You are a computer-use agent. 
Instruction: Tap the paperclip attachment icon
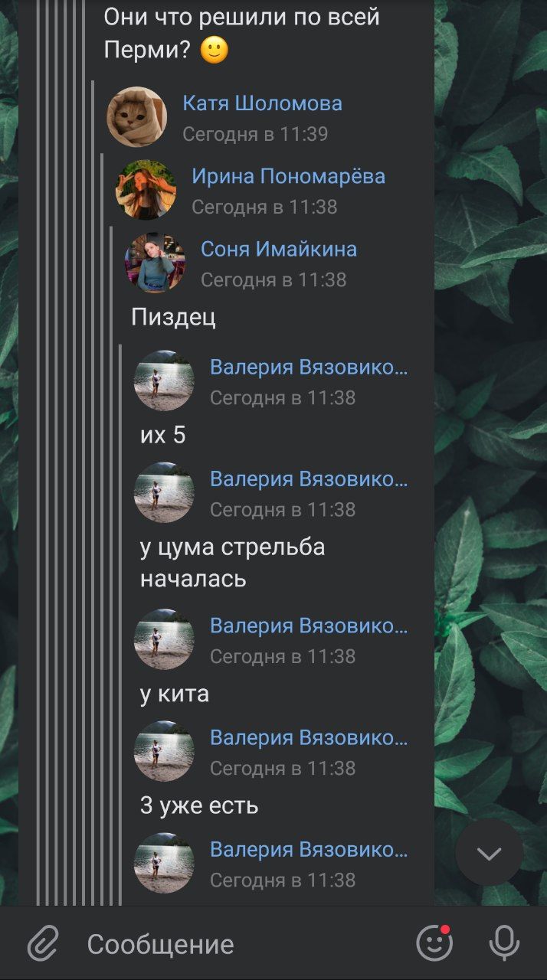44,943
